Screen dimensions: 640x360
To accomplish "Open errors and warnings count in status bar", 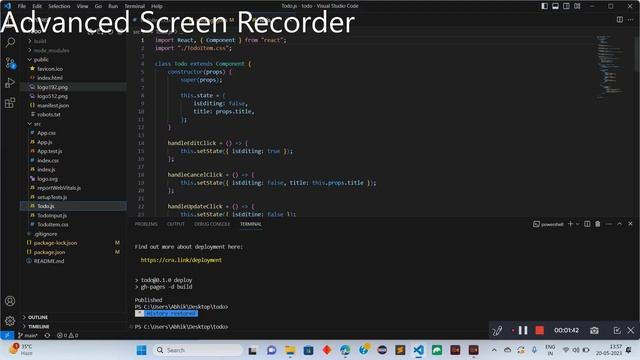I will 67,335.
